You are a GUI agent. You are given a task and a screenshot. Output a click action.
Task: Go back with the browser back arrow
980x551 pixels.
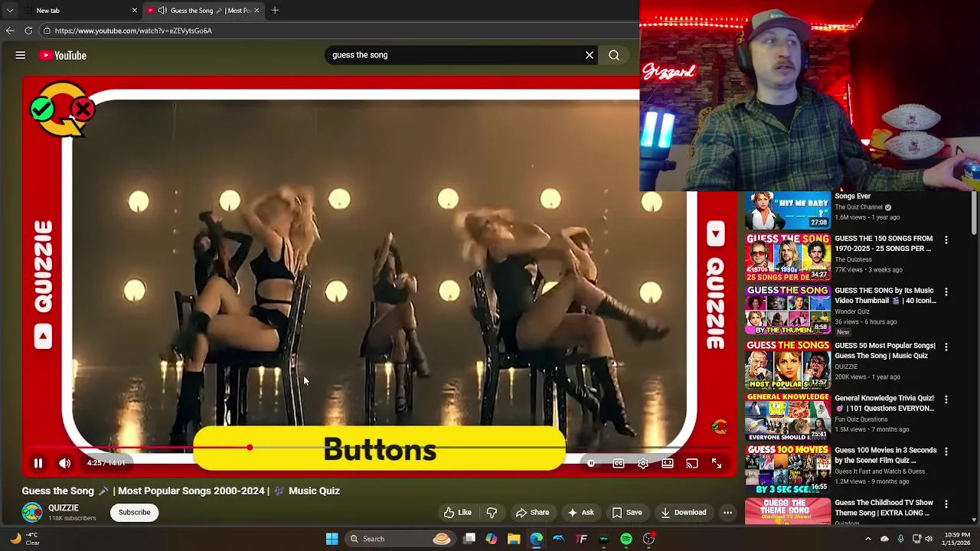click(x=10, y=31)
